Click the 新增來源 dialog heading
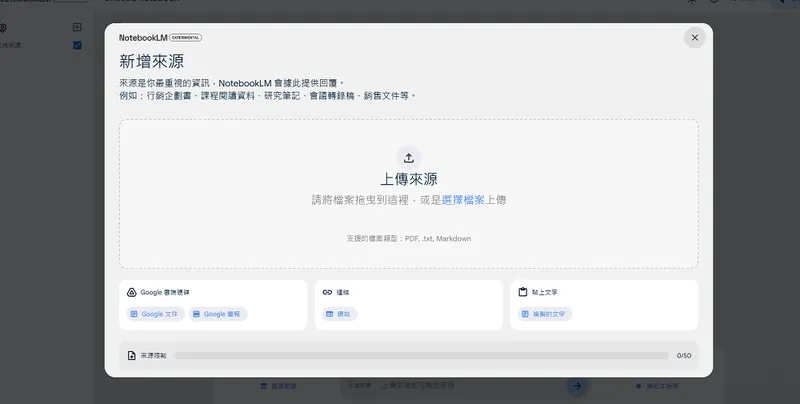The height and width of the screenshot is (404, 800). tap(152, 62)
